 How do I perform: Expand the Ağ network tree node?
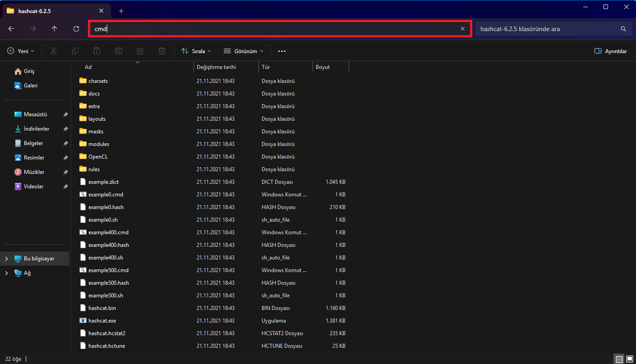click(6, 273)
